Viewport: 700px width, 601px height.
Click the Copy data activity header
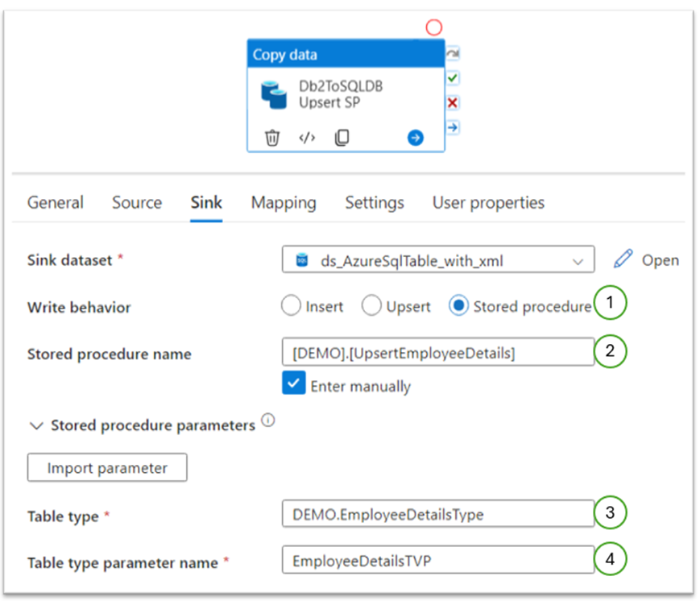(346, 54)
